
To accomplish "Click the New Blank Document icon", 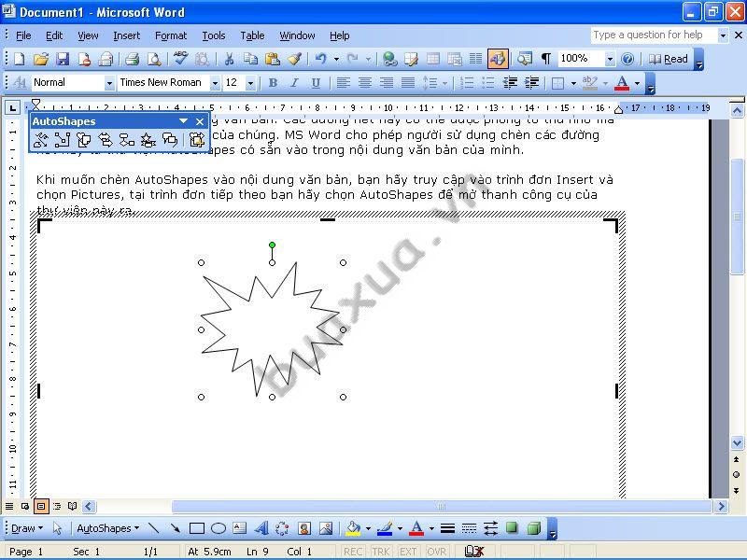I will click(x=20, y=59).
